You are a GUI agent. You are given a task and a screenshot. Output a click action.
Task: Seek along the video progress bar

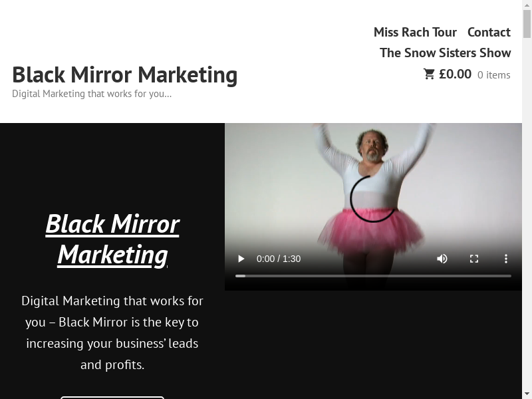373,276
